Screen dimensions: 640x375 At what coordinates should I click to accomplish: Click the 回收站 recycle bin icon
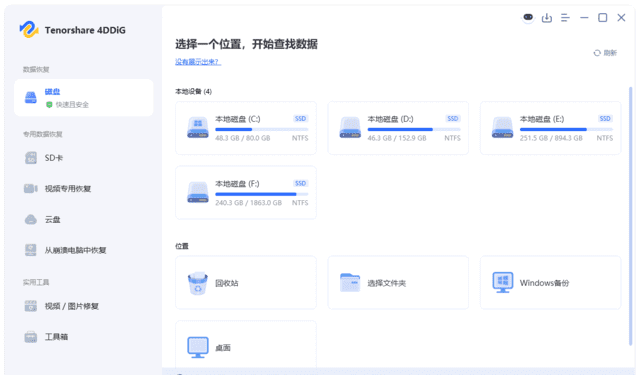[x=198, y=283]
